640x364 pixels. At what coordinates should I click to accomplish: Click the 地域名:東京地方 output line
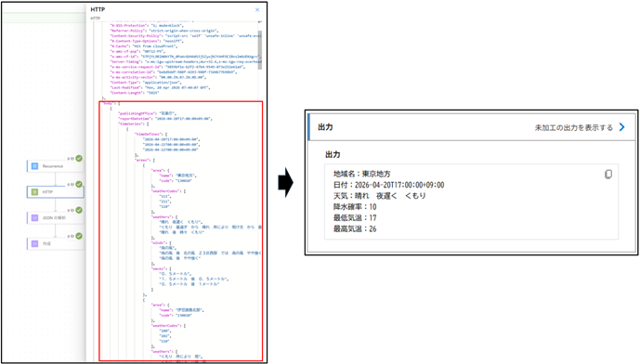(362, 174)
